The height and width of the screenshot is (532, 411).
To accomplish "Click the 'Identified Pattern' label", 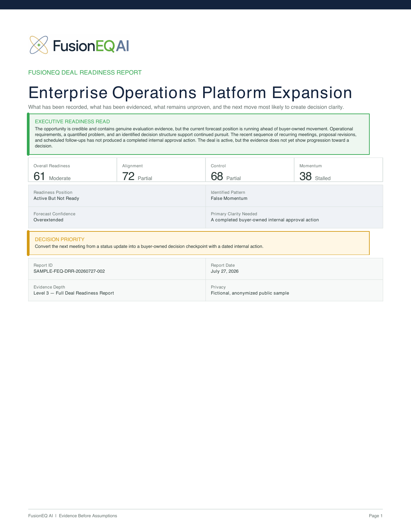I will click(228, 192).
